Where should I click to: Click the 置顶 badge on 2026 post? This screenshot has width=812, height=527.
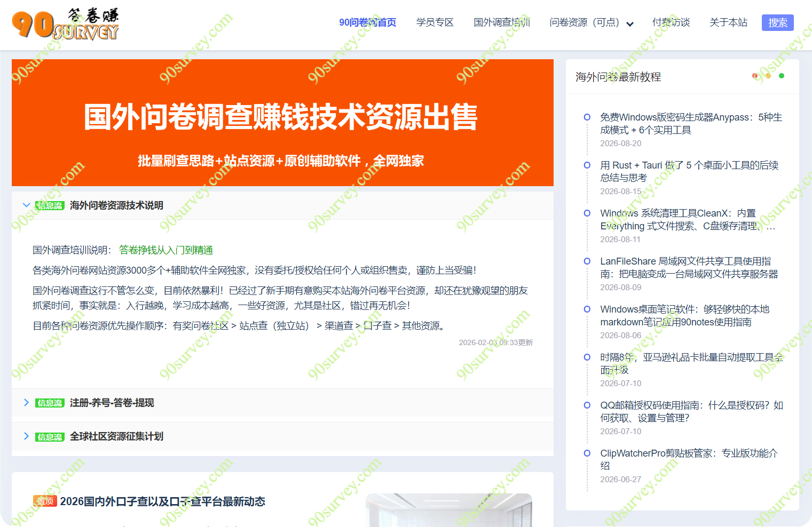(45, 501)
